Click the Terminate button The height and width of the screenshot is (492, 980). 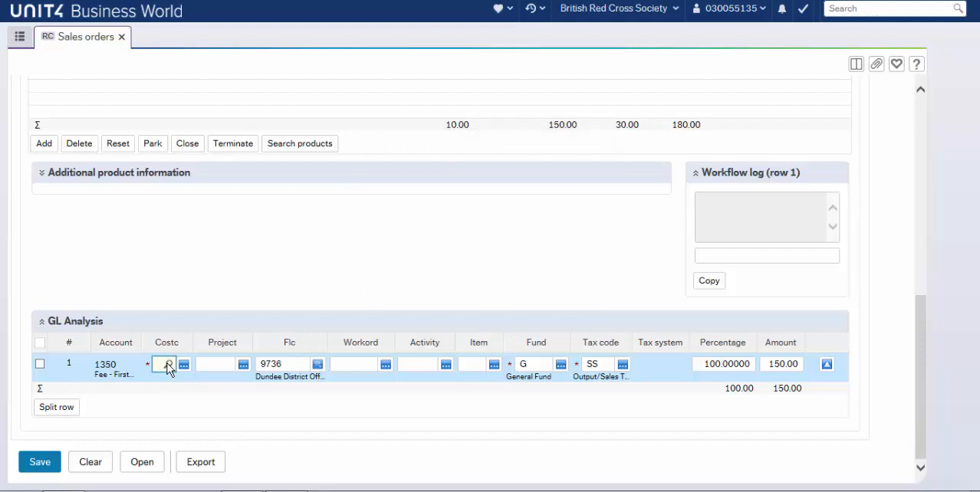233,143
